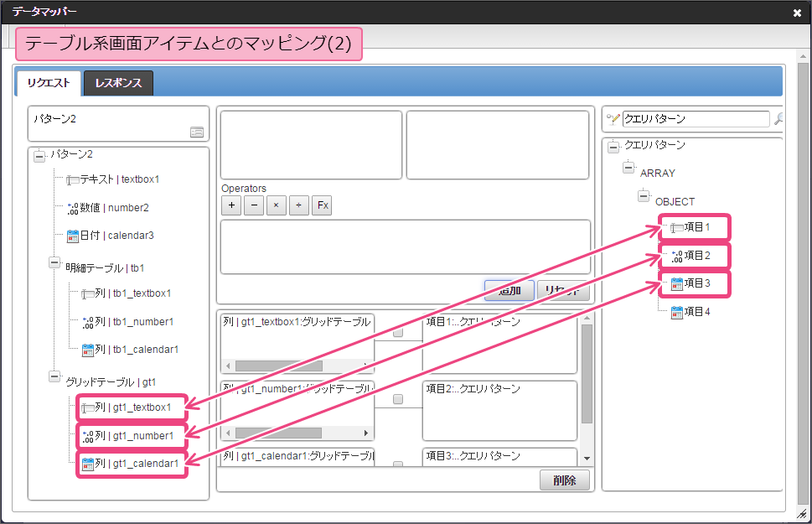
Task: Click the form icon in the パターン2 box
Action: 197,132
